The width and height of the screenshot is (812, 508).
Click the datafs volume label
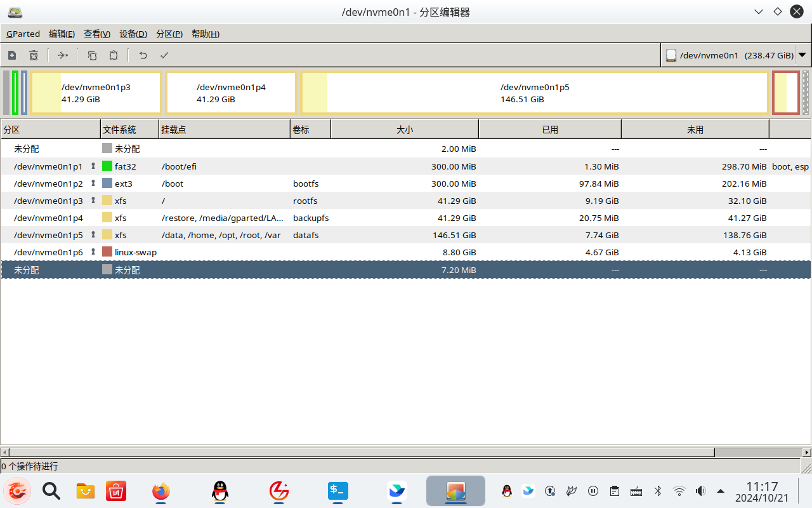pyautogui.click(x=306, y=234)
